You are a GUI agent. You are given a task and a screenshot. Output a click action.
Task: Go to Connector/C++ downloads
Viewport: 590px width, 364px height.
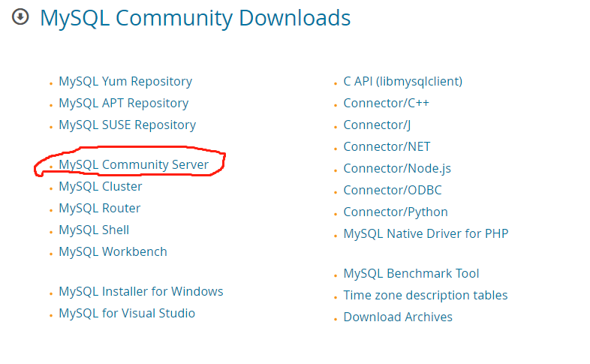[x=386, y=104]
